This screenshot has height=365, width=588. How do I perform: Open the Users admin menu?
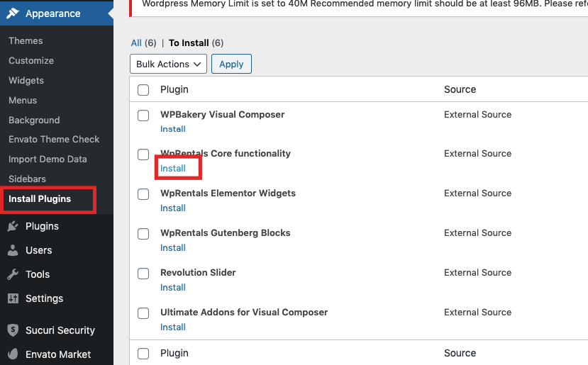57,250
